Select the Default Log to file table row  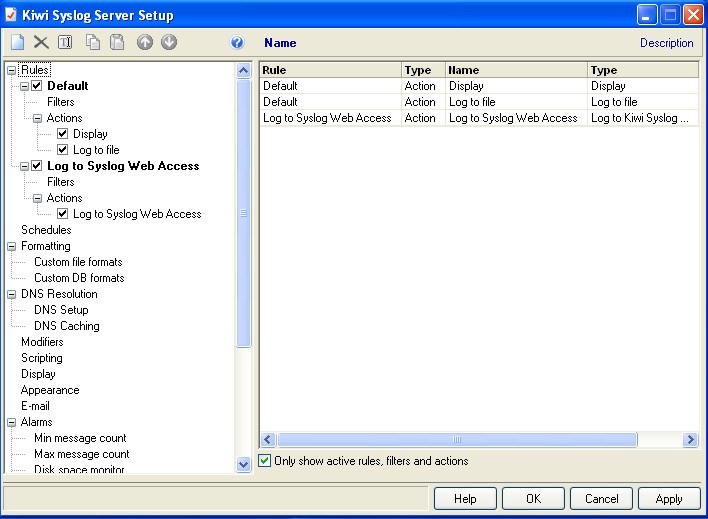click(479, 102)
